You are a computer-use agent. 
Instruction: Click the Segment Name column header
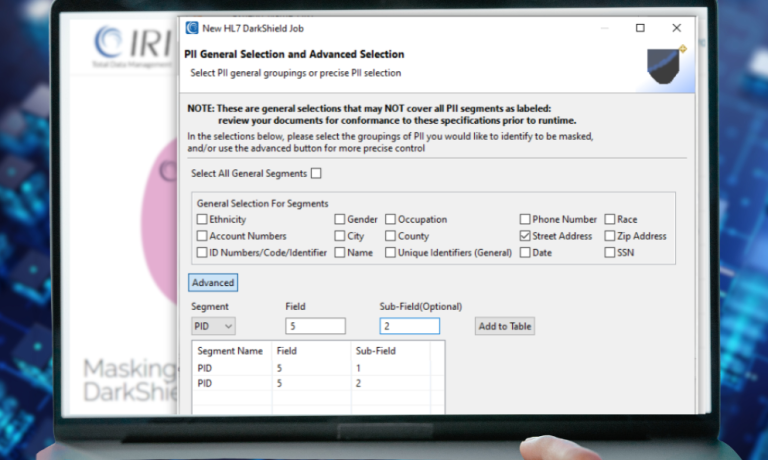click(230, 352)
